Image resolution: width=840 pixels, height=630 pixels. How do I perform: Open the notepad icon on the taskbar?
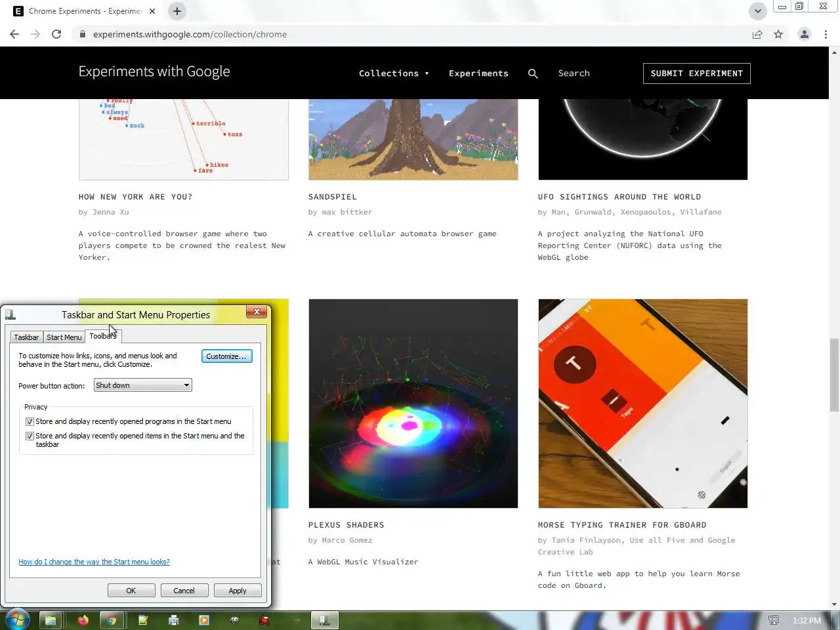143,620
